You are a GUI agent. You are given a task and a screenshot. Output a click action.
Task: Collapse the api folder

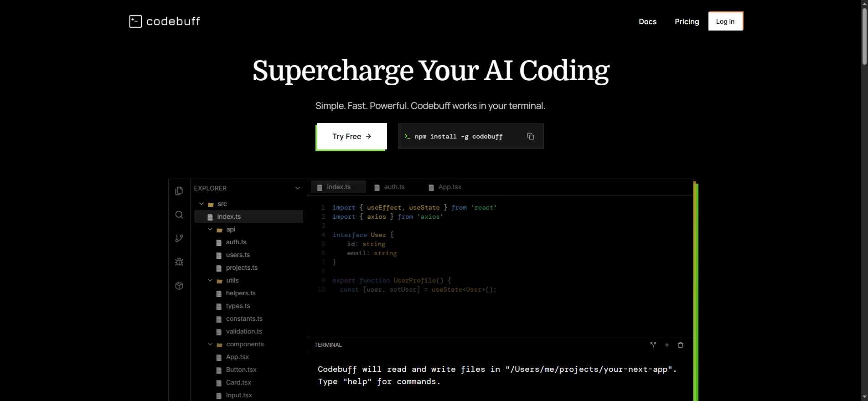pyautogui.click(x=210, y=229)
